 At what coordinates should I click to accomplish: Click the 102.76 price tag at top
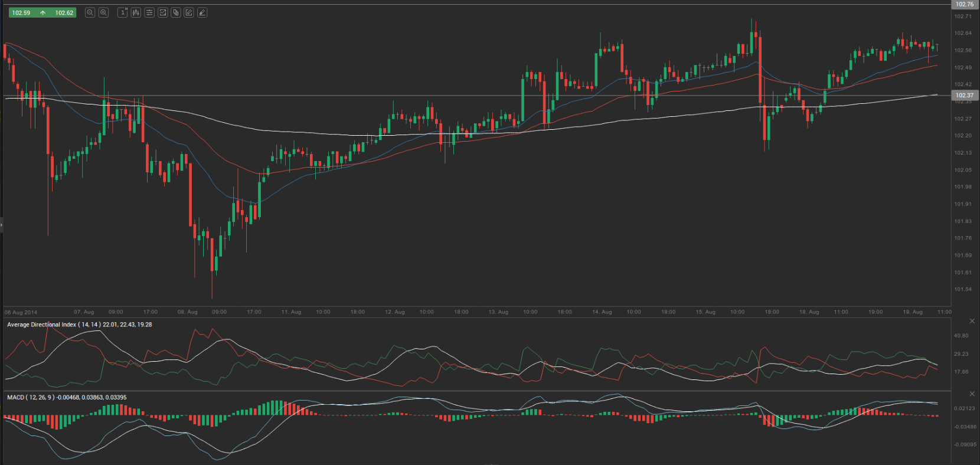[965, 4]
